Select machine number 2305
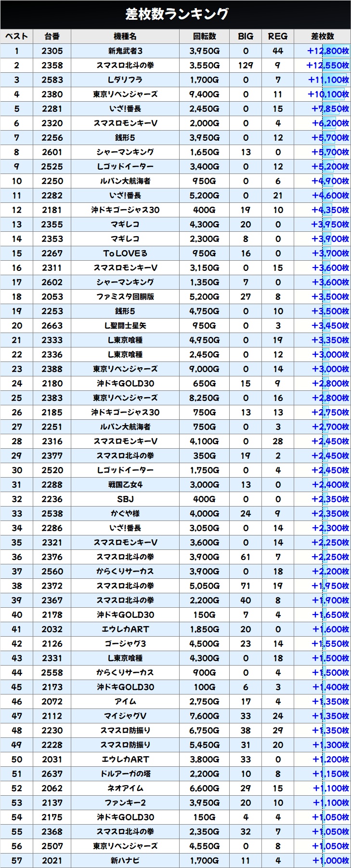Image resolution: width=351 pixels, height=868 pixels. pyautogui.click(x=52, y=51)
